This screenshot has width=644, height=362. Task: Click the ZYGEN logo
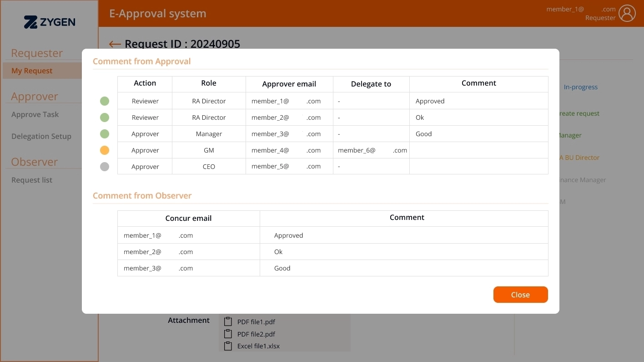click(50, 22)
